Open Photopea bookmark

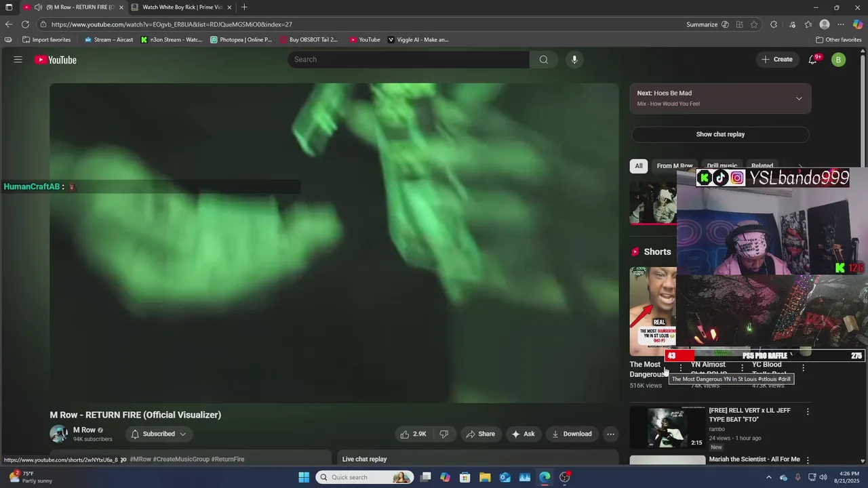[241, 39]
